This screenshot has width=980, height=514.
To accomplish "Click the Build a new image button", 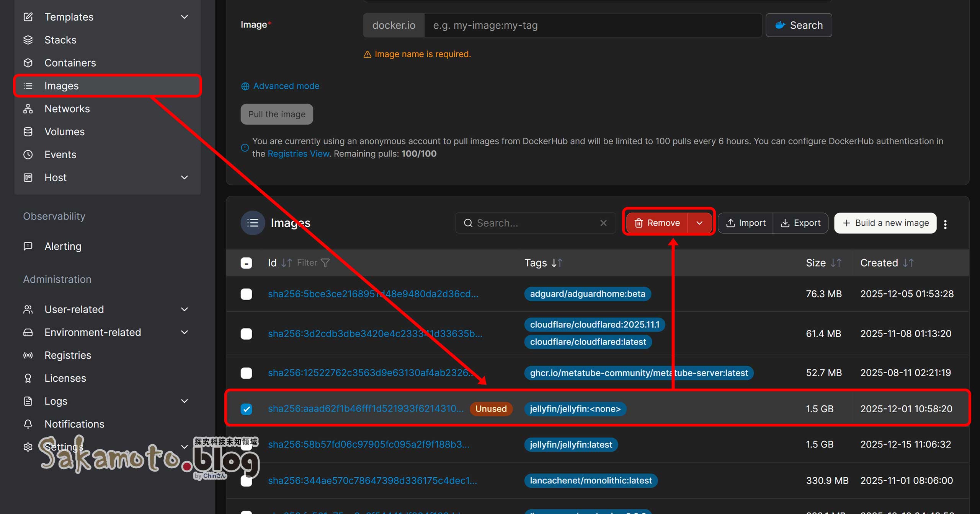I will [x=885, y=223].
